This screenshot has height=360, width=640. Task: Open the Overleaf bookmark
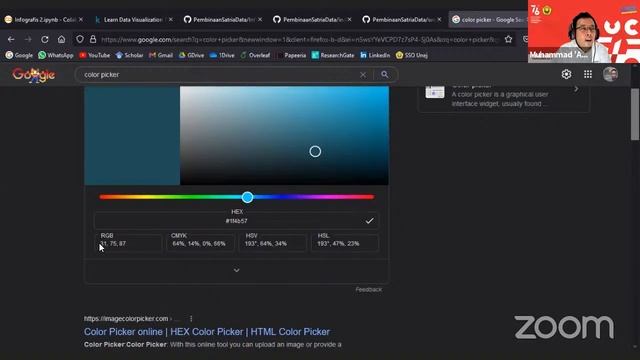pyautogui.click(x=255, y=55)
